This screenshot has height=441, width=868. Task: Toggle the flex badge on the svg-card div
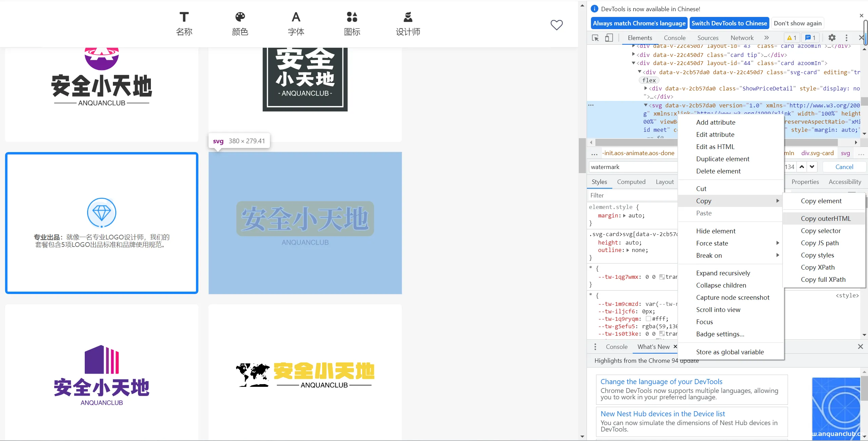click(x=649, y=80)
